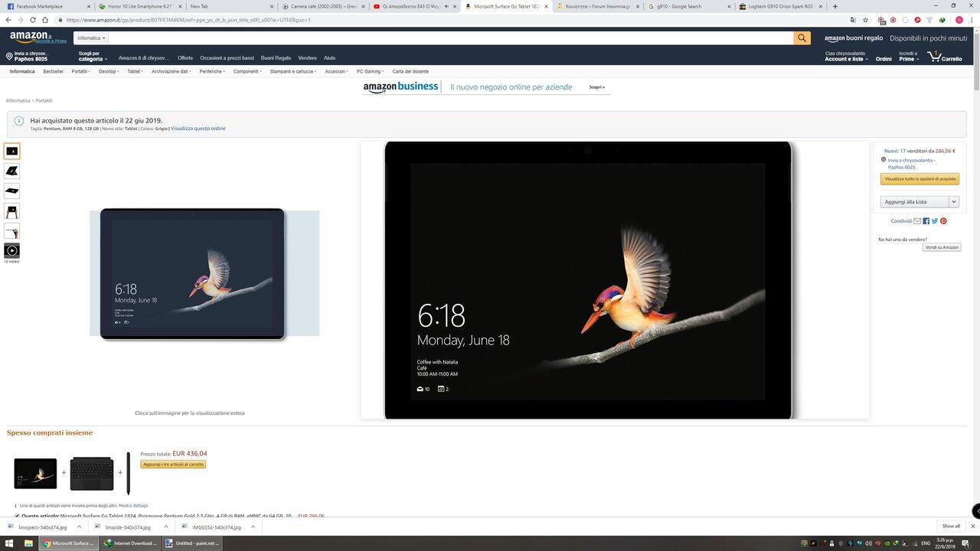Image resolution: width=980 pixels, height=551 pixels.
Task: Open Ordini link
Action: [884, 59]
